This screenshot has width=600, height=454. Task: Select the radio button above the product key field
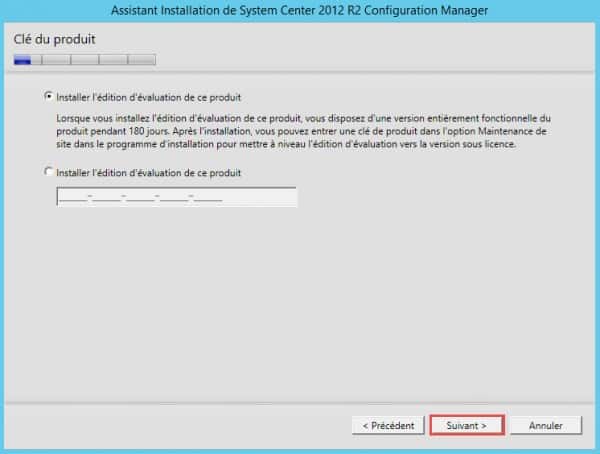[48, 171]
